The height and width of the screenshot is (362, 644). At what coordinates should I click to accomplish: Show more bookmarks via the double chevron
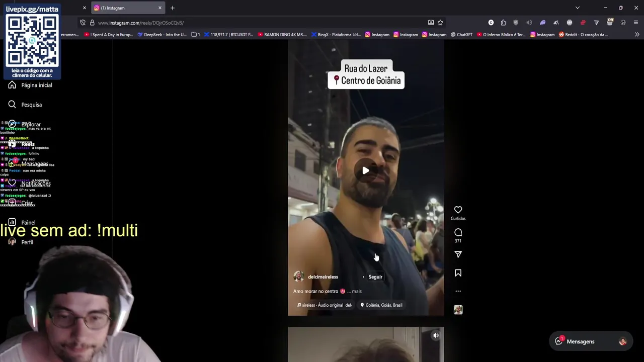(x=637, y=35)
